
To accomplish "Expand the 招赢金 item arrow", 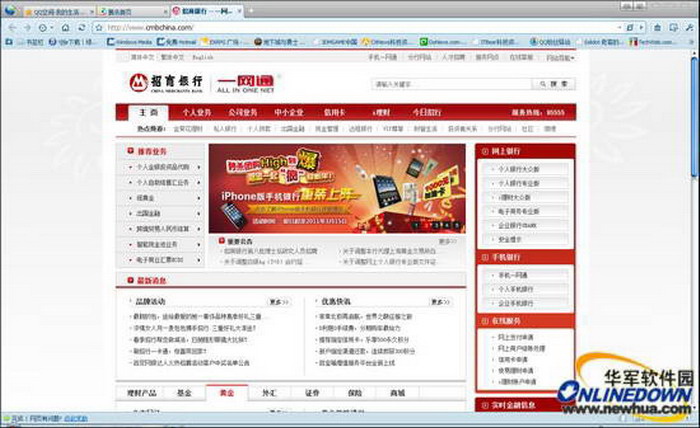I will (x=199, y=198).
